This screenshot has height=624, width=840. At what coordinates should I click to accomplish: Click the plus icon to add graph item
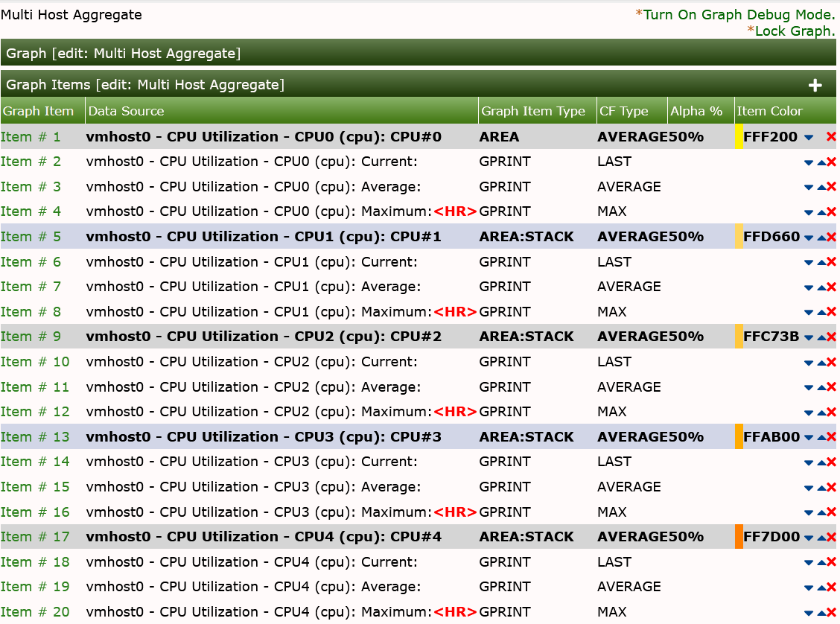(815, 85)
